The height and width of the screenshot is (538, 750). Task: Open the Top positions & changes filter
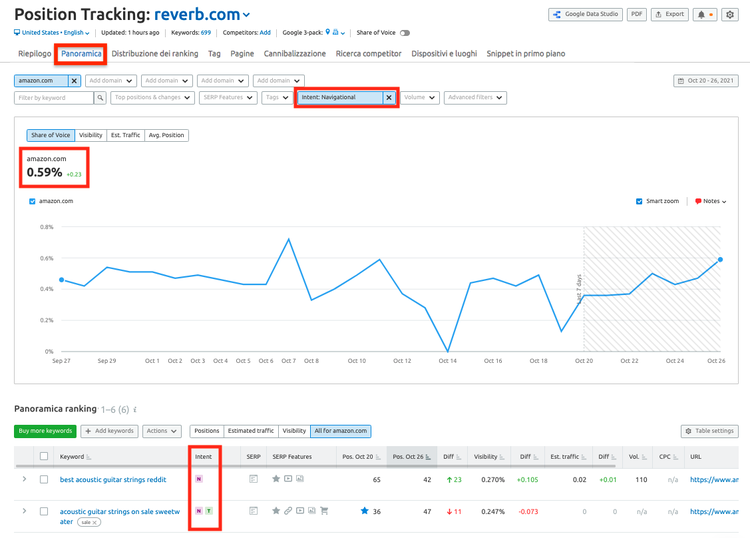click(x=153, y=98)
